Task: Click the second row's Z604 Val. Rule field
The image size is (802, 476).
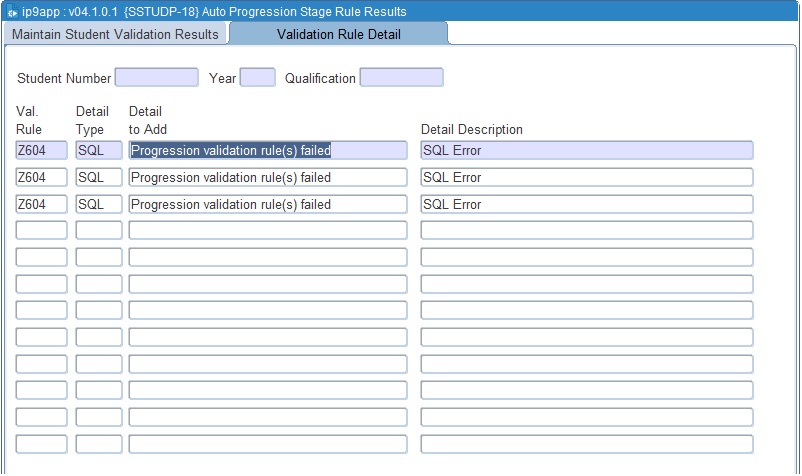Action: click(x=42, y=178)
